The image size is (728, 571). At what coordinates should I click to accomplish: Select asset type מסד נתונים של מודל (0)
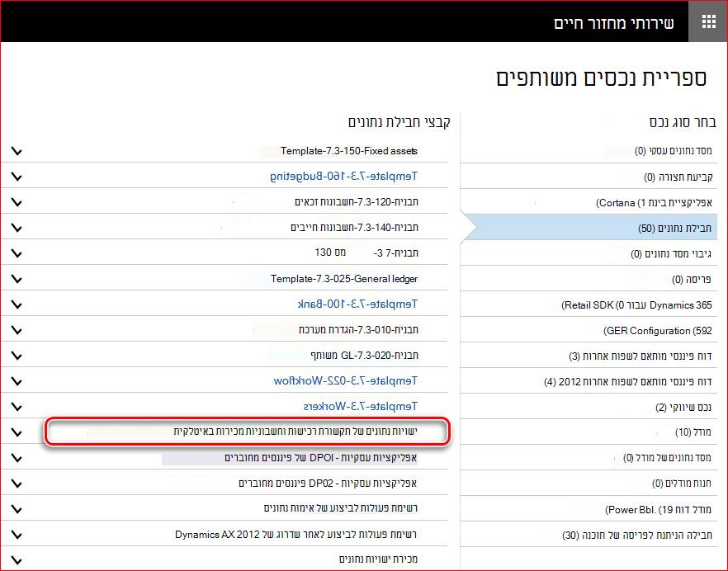(x=667, y=458)
